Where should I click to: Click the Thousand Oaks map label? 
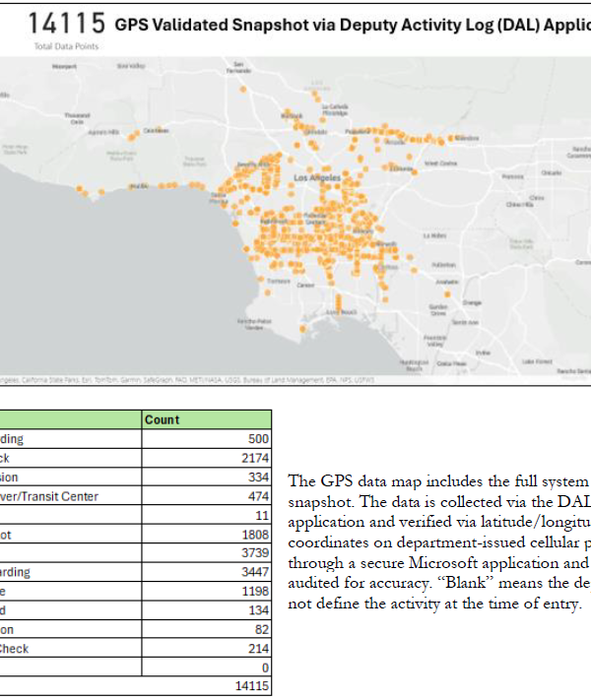pos(76,116)
